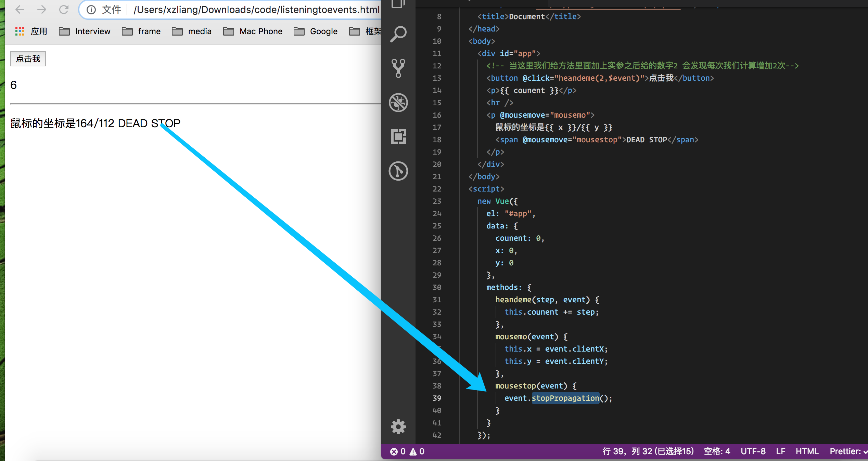The width and height of the screenshot is (868, 461).
Task: Open the Extensions view icon
Action: pos(398,136)
